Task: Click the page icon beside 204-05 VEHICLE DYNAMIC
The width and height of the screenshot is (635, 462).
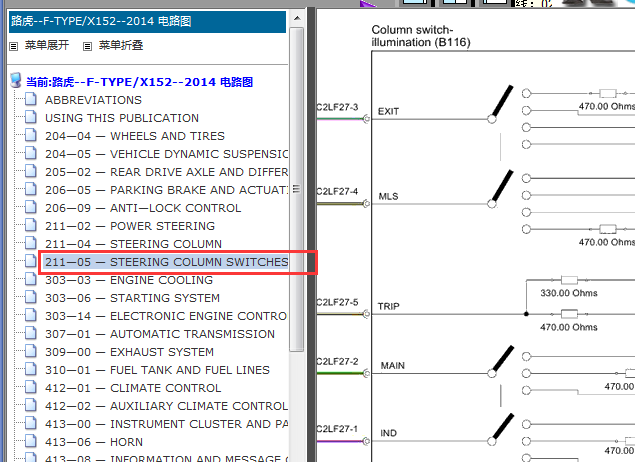Action: click(31, 153)
